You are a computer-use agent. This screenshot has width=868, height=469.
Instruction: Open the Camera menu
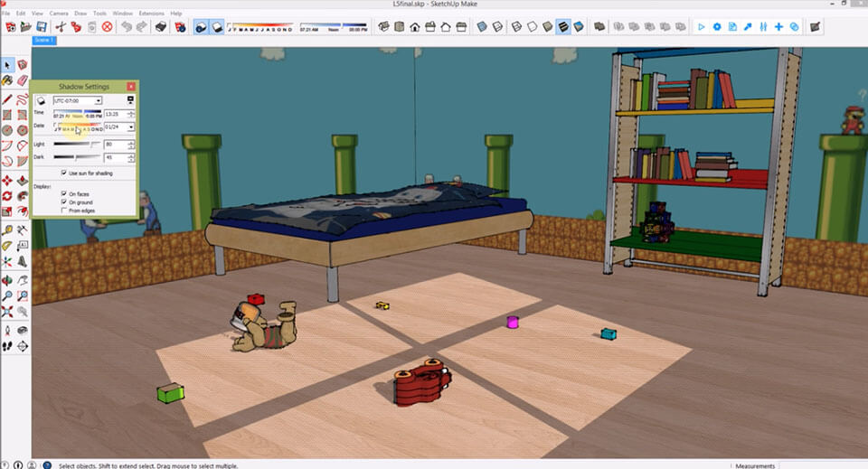(x=58, y=14)
